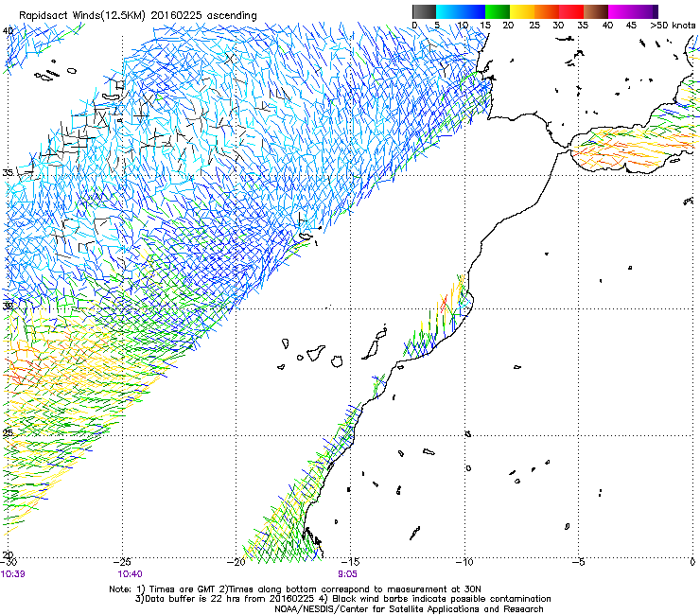This screenshot has width=700, height=615.
Task: Click the cyan-to-blue 5–15 knots legend swatch
Action: (x=461, y=11)
